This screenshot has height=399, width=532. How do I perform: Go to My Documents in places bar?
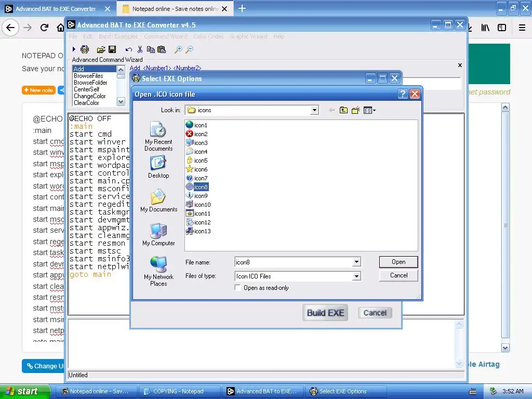click(158, 201)
